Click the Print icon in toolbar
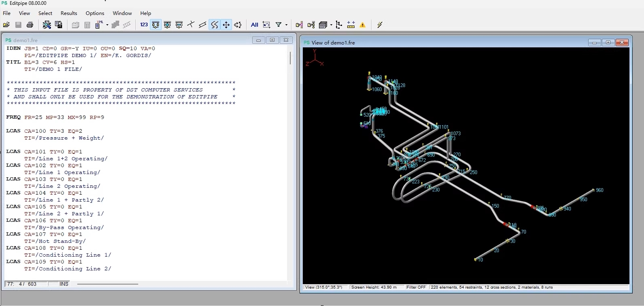Viewport: 644px width, 306px height. (x=30, y=25)
